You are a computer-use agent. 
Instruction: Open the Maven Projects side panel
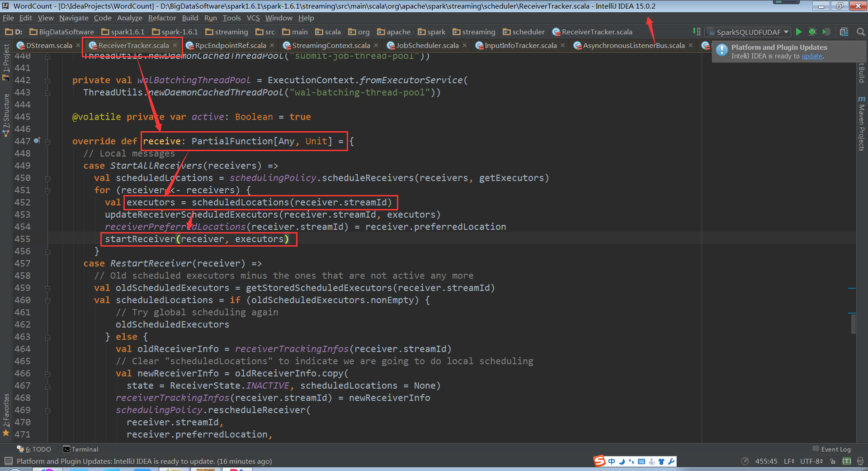862,124
